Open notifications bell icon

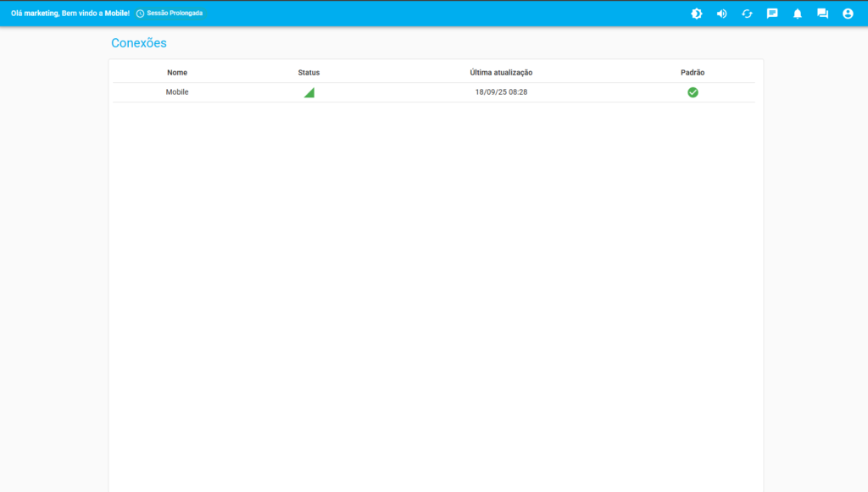click(x=798, y=14)
